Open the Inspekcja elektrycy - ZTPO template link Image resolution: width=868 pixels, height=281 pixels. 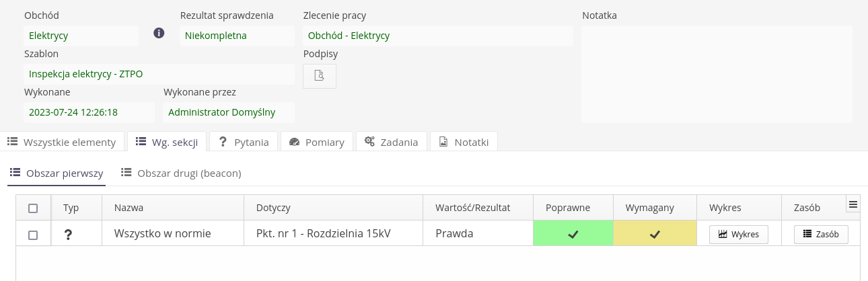[85, 74]
